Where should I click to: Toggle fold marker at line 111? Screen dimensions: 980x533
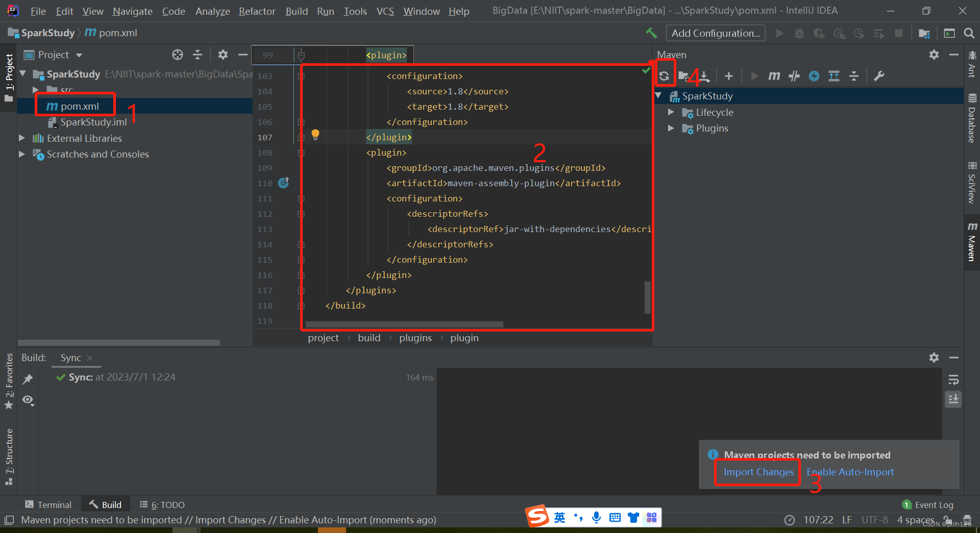point(301,198)
